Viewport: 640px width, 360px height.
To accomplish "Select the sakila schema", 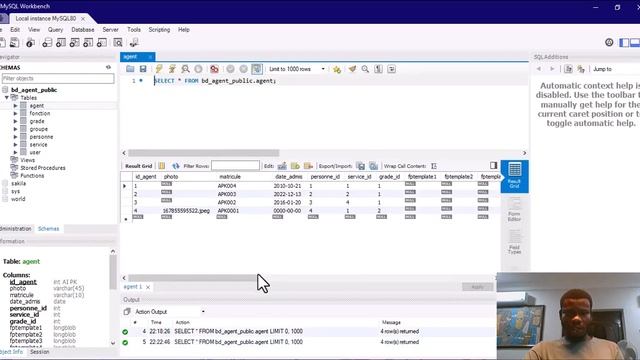I will coord(18,184).
